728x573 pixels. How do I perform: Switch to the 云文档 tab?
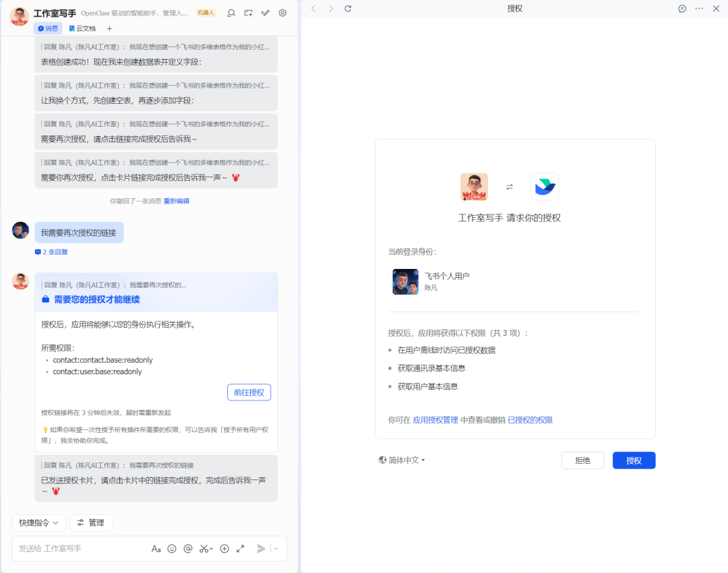tap(83, 28)
